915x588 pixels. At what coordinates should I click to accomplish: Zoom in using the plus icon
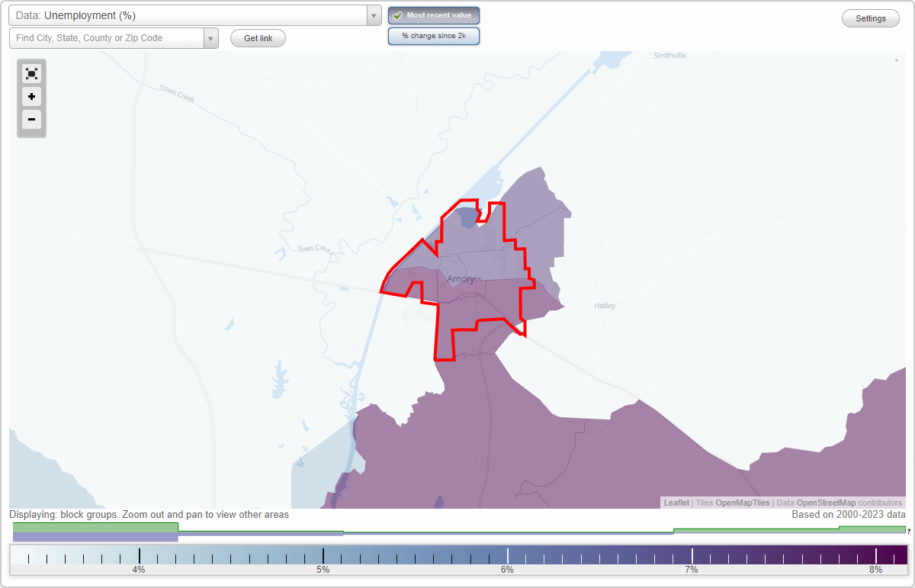(x=31, y=97)
